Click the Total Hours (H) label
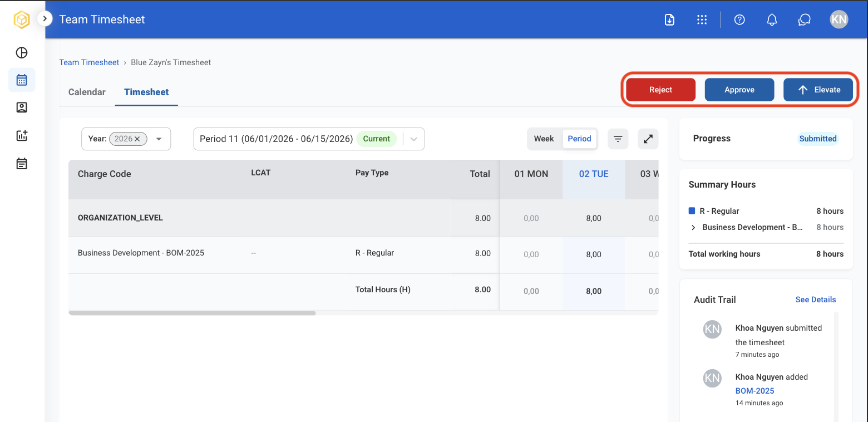The height and width of the screenshot is (422, 868). 383,289
